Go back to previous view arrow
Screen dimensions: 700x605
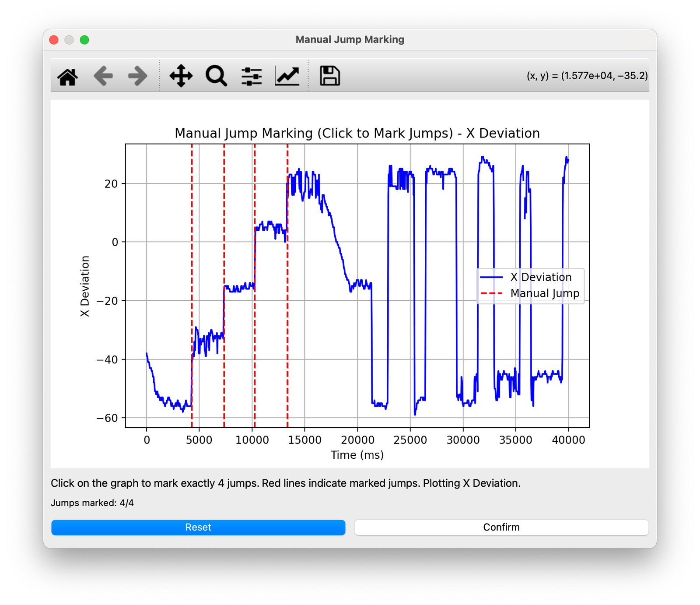pyautogui.click(x=103, y=76)
